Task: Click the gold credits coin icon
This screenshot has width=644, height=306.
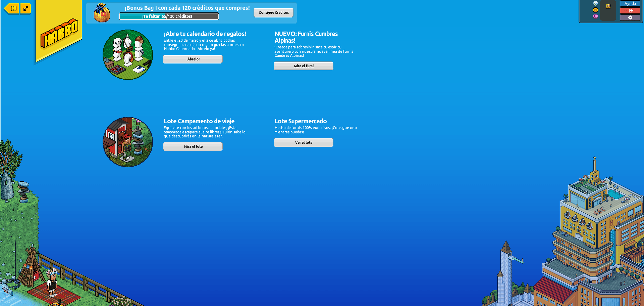Action: (595, 10)
